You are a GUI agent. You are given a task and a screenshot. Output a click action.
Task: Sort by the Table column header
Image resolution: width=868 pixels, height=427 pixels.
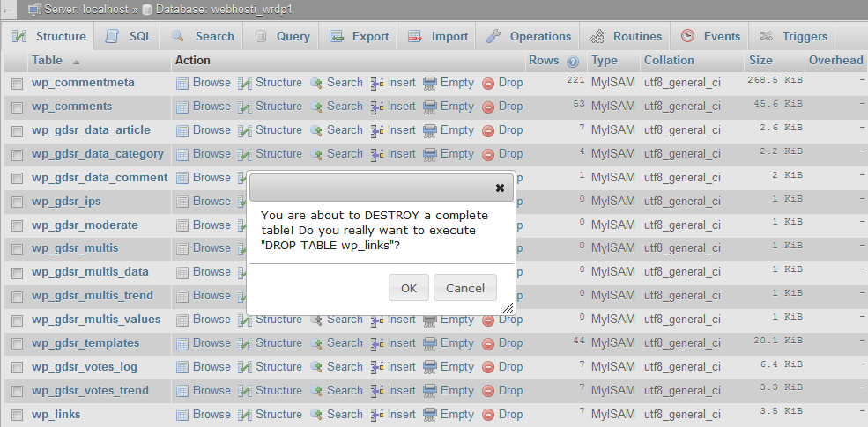point(47,61)
